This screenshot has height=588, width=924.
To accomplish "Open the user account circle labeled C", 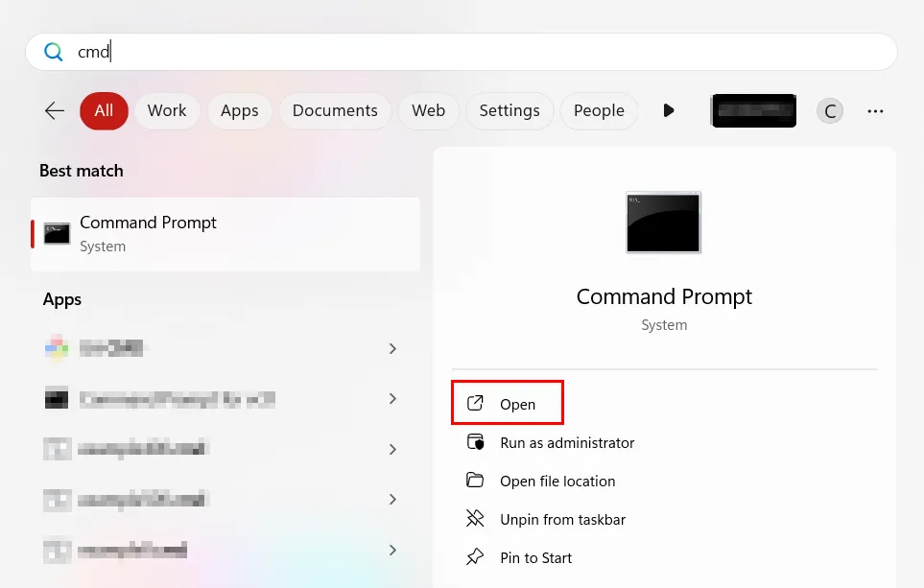I will (829, 110).
